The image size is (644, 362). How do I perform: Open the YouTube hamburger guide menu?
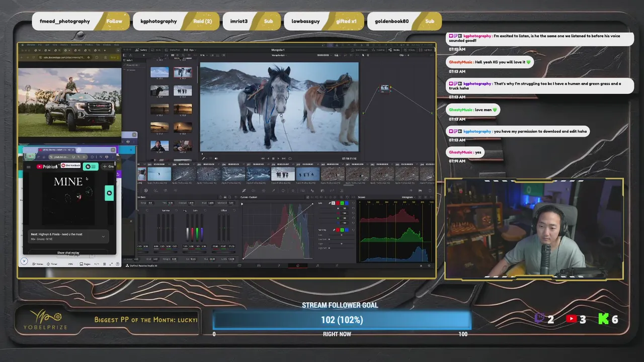[x=29, y=167]
